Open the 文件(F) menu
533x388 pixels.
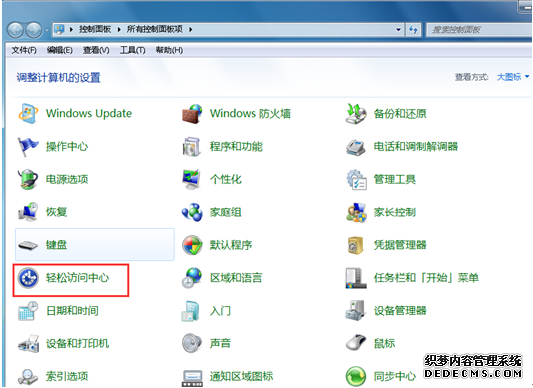coord(24,50)
